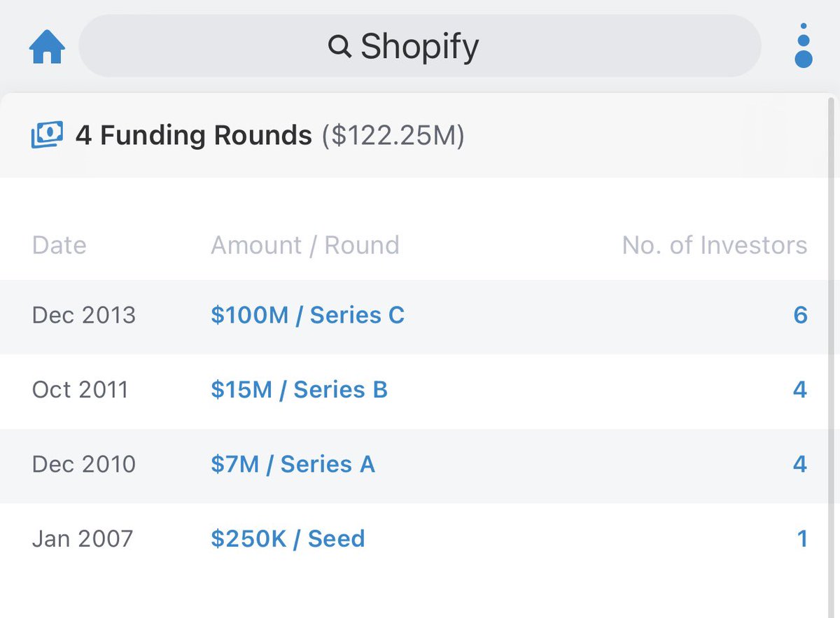
Task: View the 1 investor of Seed round
Action: pyautogui.click(x=802, y=539)
